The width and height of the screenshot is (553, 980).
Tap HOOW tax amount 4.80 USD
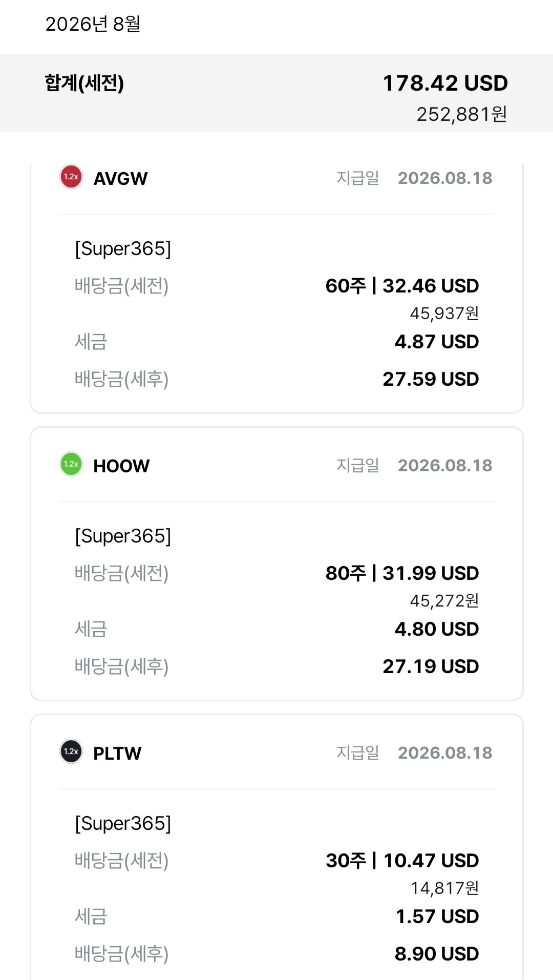pyautogui.click(x=437, y=629)
